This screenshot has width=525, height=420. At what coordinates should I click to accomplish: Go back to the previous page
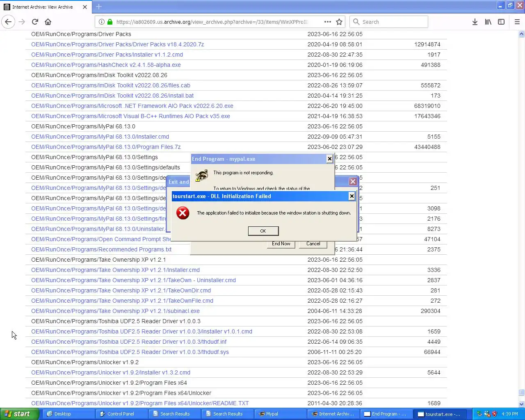tap(8, 22)
